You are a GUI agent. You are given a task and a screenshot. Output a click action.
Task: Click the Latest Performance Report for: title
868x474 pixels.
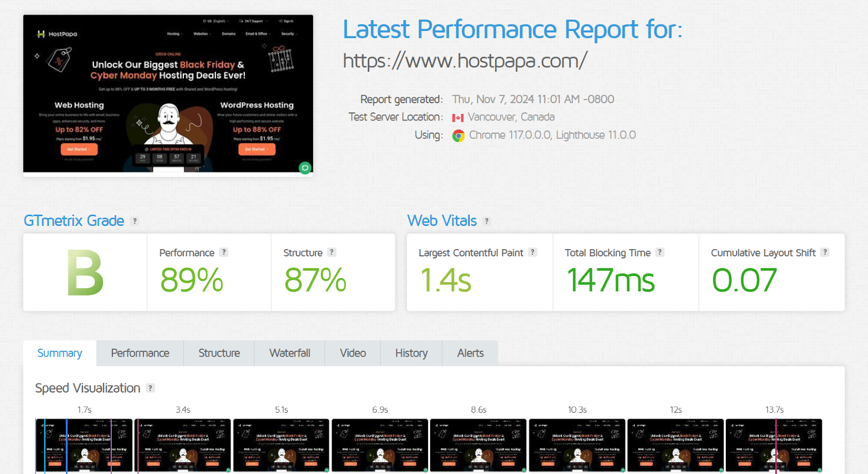[513, 29]
